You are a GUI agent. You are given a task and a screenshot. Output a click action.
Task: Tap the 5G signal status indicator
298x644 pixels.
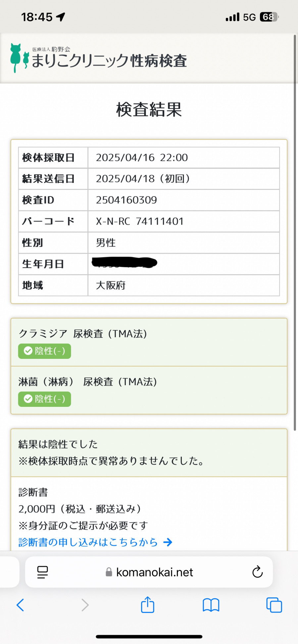249,17
